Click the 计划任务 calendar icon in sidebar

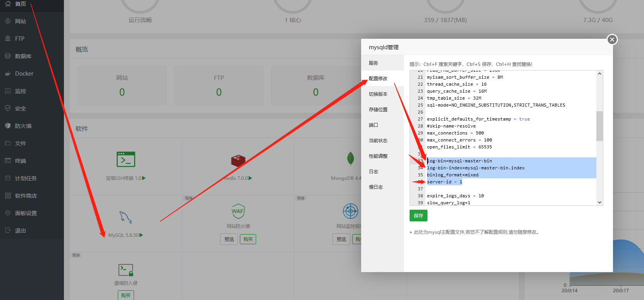click(8, 178)
